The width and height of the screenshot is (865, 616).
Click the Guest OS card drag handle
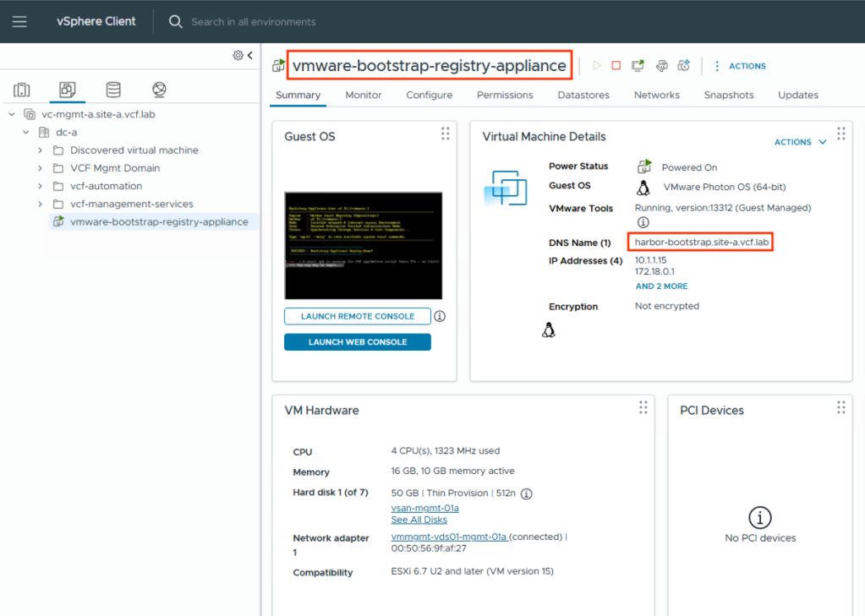446,134
